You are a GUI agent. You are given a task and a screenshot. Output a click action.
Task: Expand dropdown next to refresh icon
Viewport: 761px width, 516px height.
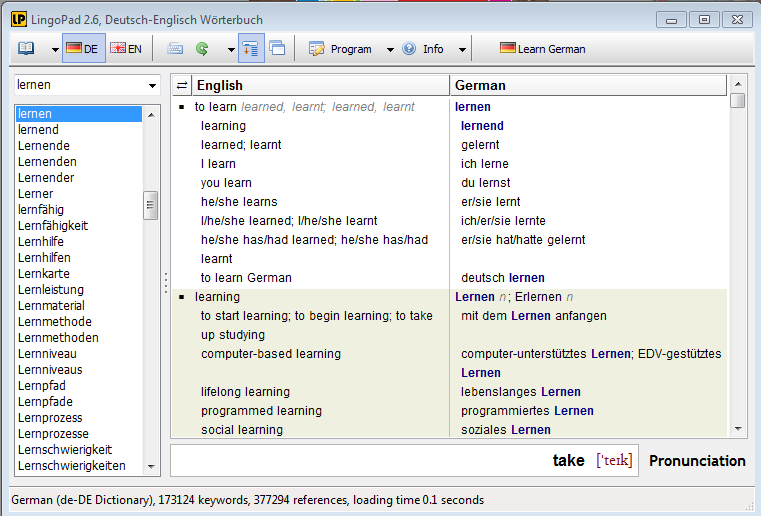pos(231,50)
